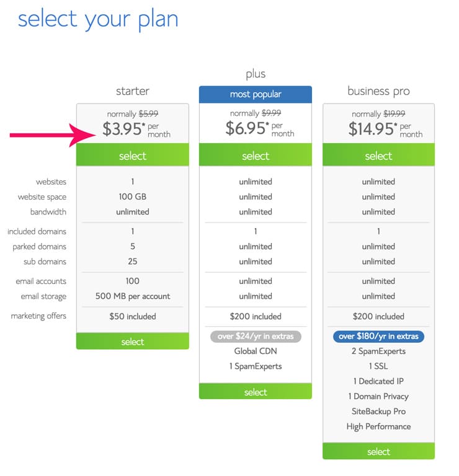The height and width of the screenshot is (476, 459).
Task: Click the top select button for plus plan
Action: tap(256, 154)
